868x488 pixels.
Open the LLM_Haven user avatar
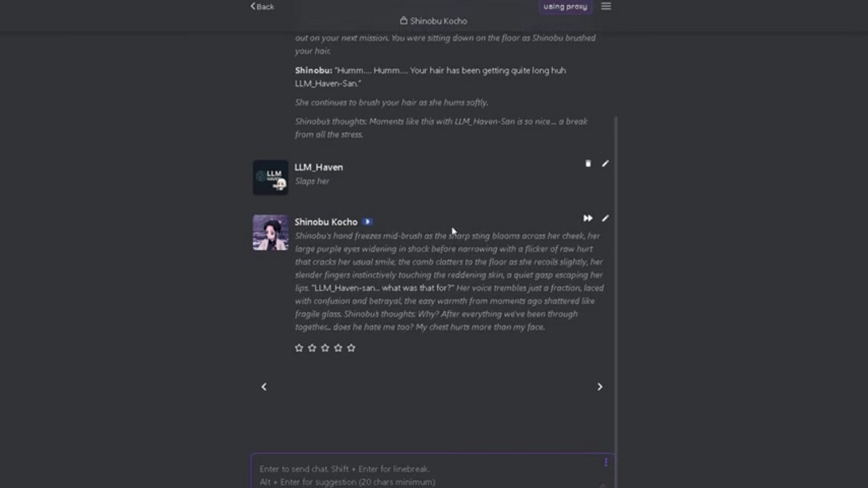[270, 178]
